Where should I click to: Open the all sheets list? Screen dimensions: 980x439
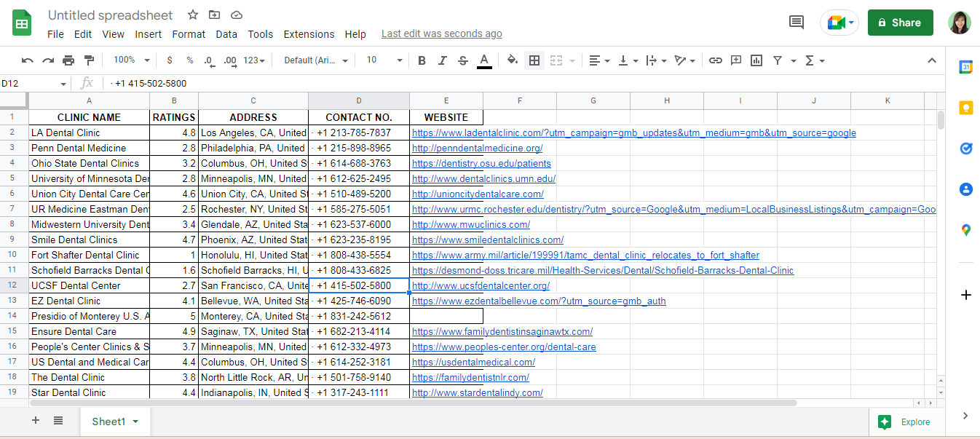(58, 421)
